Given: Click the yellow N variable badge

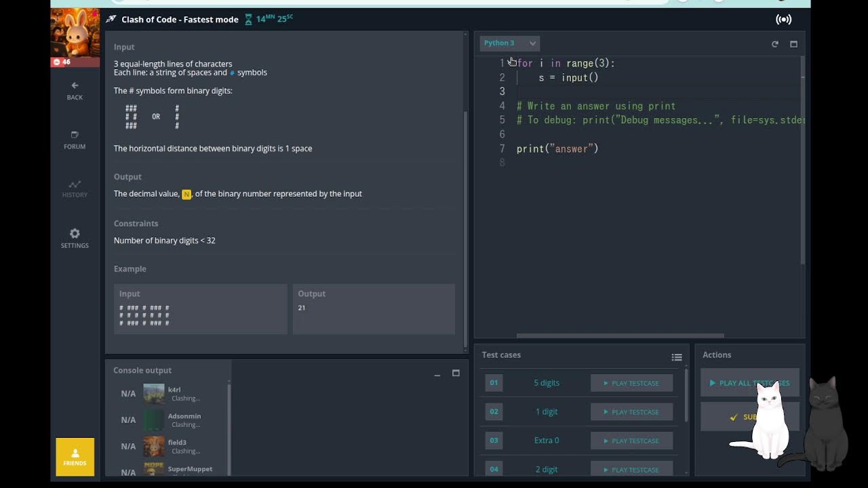Looking at the screenshot, I should pyautogui.click(x=186, y=194).
